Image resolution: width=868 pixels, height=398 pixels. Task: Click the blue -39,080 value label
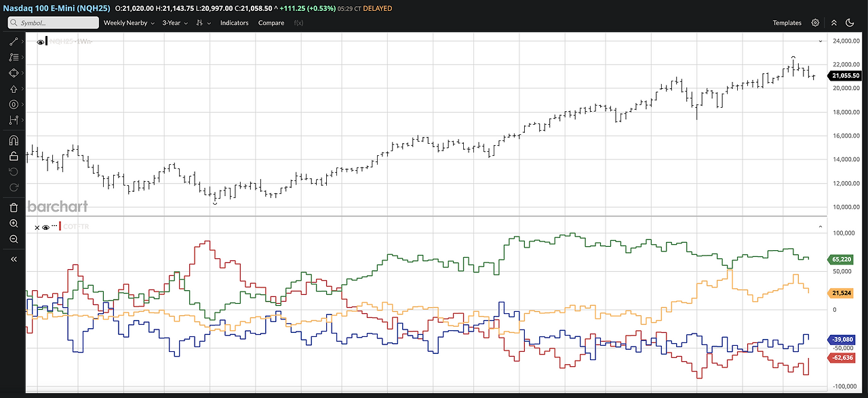point(842,339)
